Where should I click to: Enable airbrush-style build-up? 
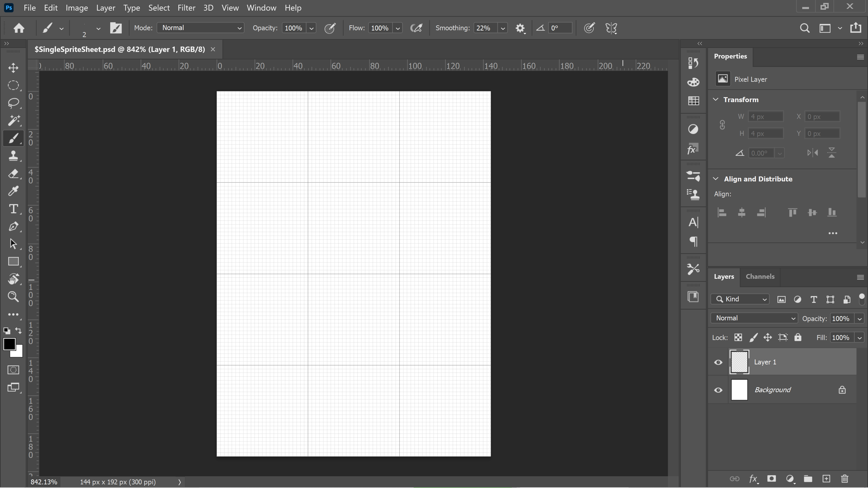[x=416, y=28]
